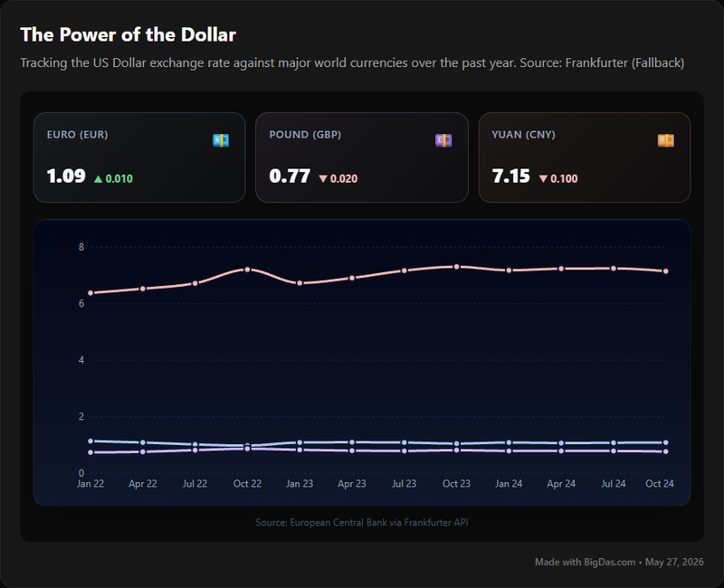Click the Yuan line point at Jan 23
Viewport: 724px width, 588px height.
(x=300, y=283)
